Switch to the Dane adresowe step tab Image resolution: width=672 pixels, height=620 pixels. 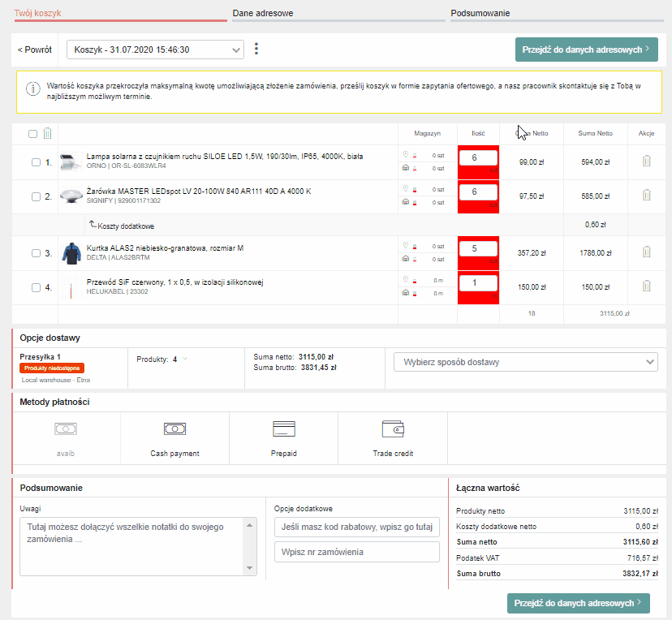pos(263,13)
